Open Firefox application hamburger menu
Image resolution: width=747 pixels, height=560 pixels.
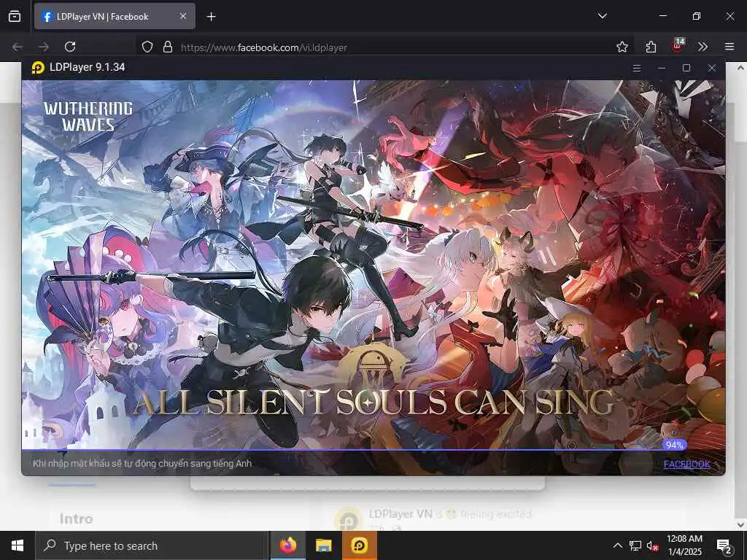pyautogui.click(x=729, y=47)
